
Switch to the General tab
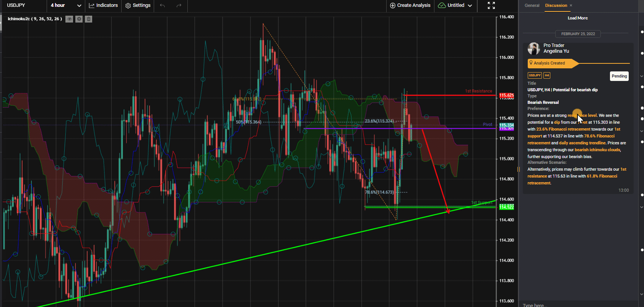(532, 5)
